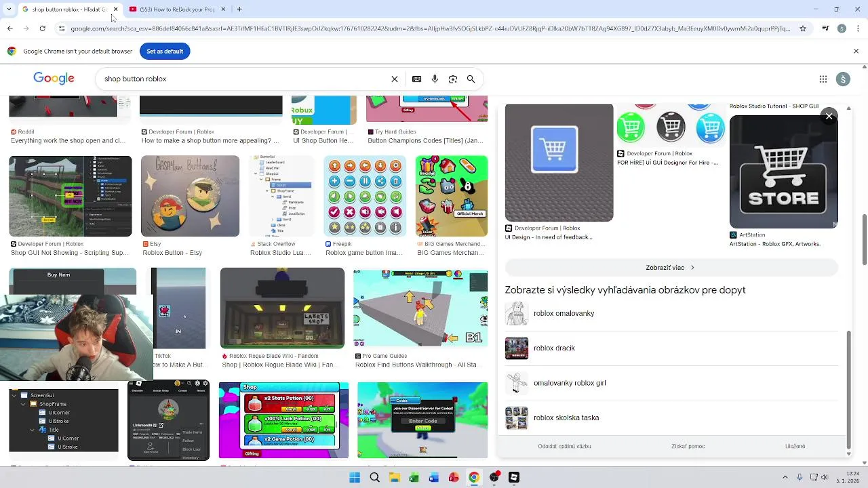Open the Etsy Roblox Button image result
The width and height of the screenshot is (868, 488).
(190, 196)
